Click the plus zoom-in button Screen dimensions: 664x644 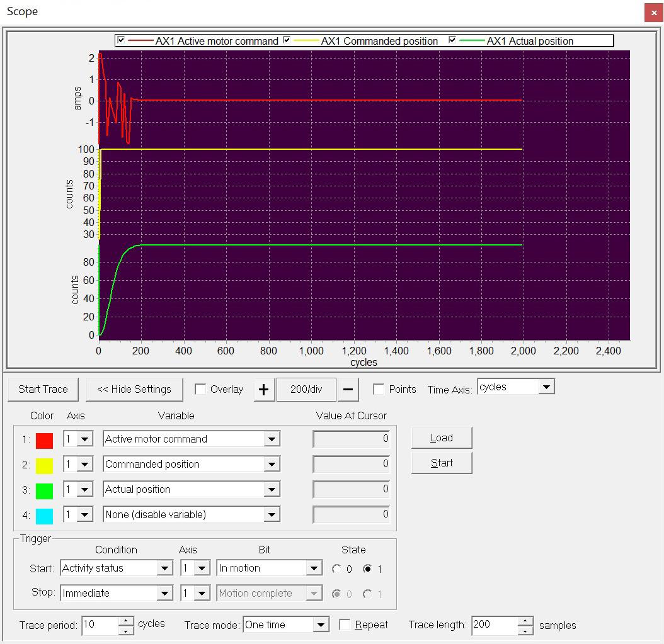[264, 389]
